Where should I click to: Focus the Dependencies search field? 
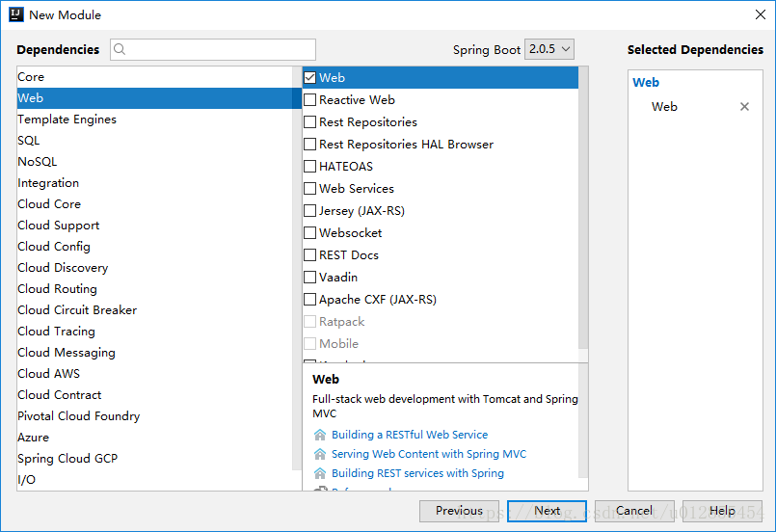click(x=213, y=49)
